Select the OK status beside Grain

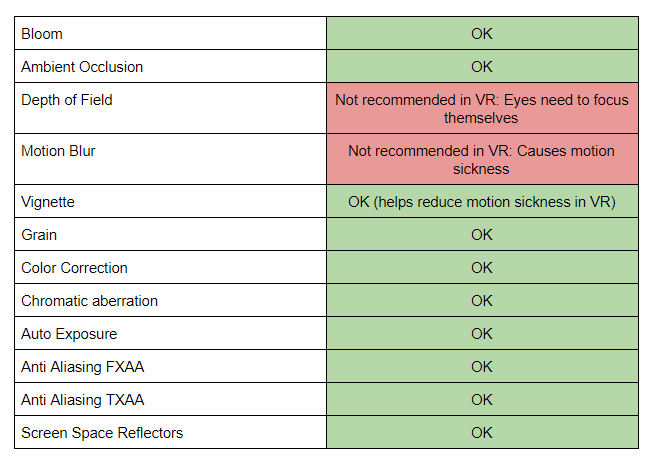click(x=482, y=235)
